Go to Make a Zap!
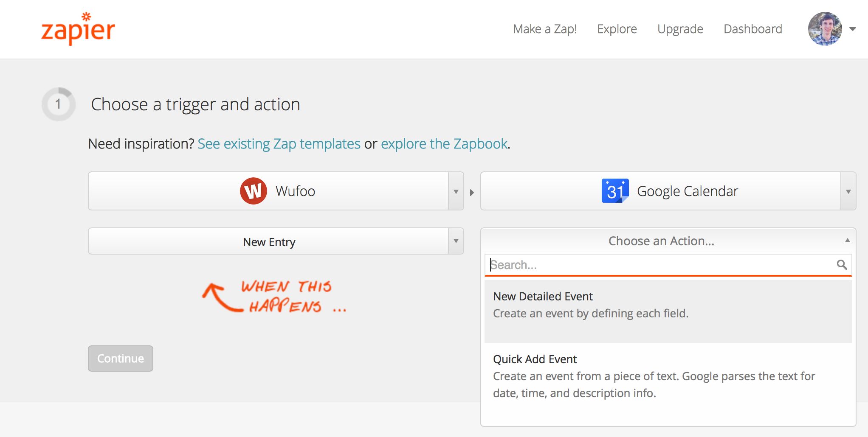This screenshot has height=437, width=868. point(545,29)
